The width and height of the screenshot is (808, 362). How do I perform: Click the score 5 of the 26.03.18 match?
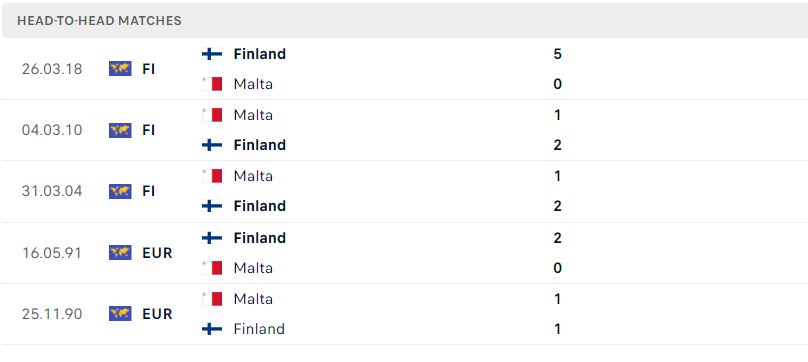click(557, 54)
